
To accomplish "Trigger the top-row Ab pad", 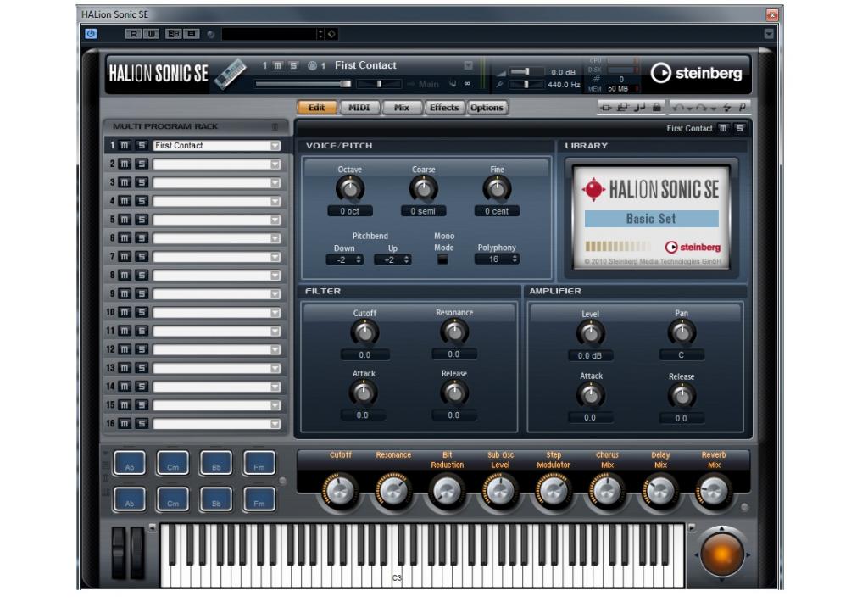I will click(x=130, y=463).
